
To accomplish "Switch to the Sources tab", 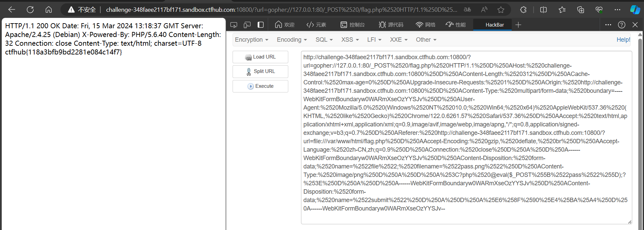I will [x=391, y=25].
